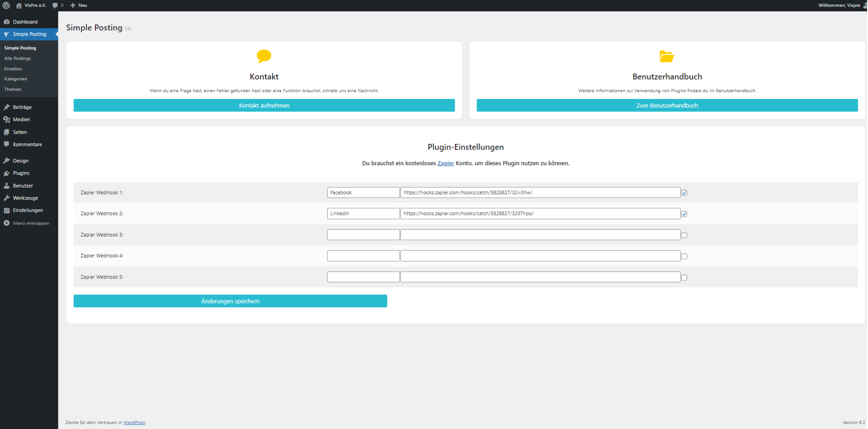This screenshot has height=429, width=868.
Task: Click the empty Webhook 4 URL field
Action: pyautogui.click(x=540, y=256)
